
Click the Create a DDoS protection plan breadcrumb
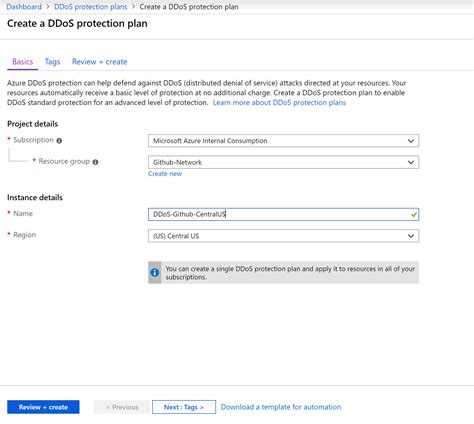(x=189, y=7)
